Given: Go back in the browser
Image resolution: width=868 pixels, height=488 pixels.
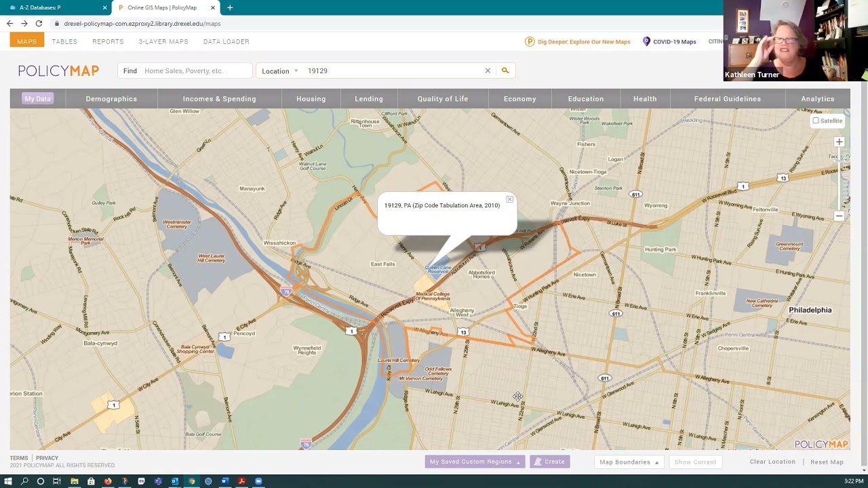Looking at the screenshot, I should click(9, 23).
